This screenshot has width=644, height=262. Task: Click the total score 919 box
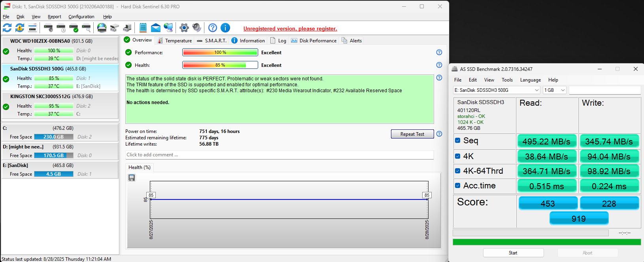(x=579, y=218)
